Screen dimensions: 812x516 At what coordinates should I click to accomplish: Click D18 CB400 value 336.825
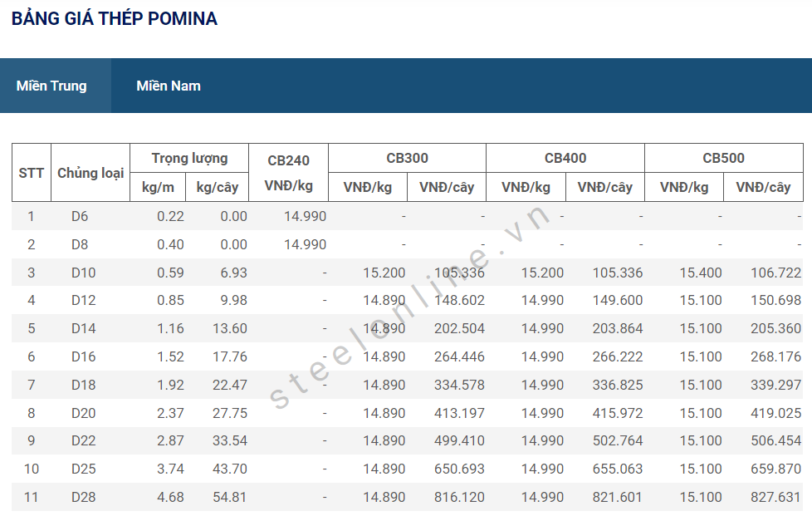(617, 385)
